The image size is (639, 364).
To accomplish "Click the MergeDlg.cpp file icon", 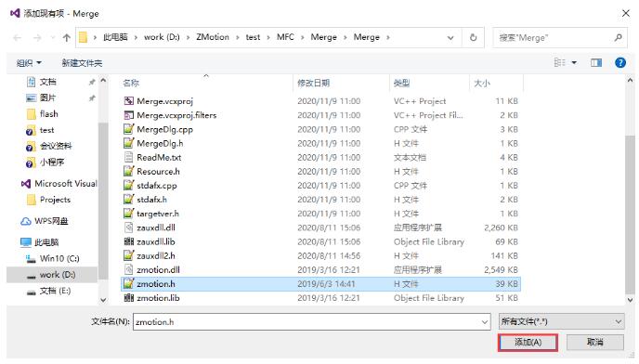I will coord(129,129).
